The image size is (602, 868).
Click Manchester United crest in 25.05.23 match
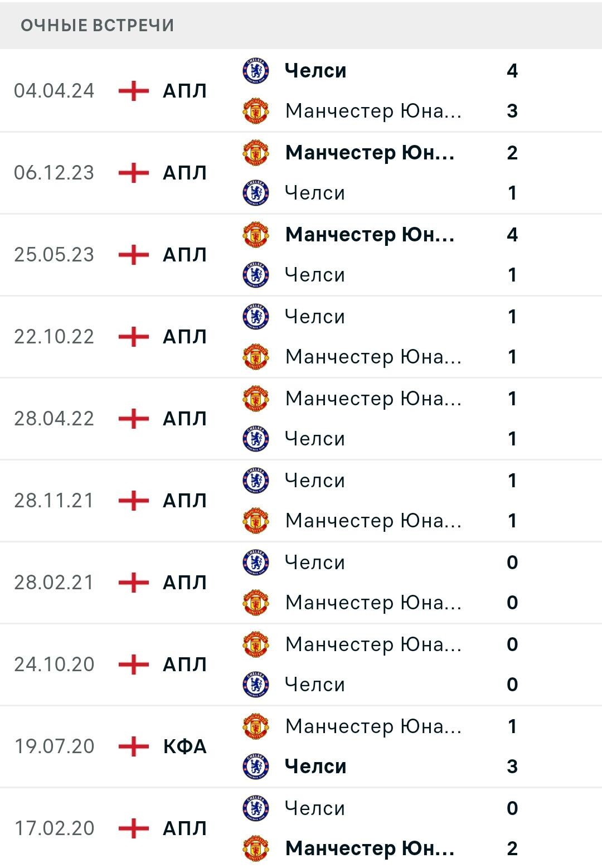256,235
